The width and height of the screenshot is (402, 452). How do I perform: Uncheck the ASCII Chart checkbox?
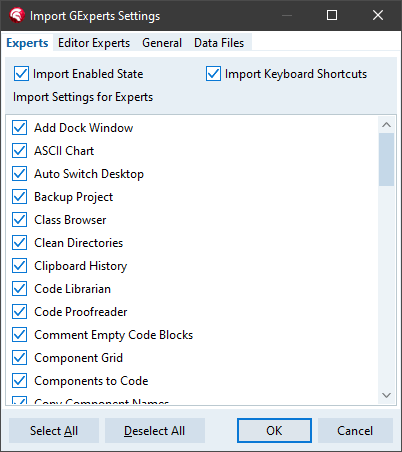tap(20, 151)
